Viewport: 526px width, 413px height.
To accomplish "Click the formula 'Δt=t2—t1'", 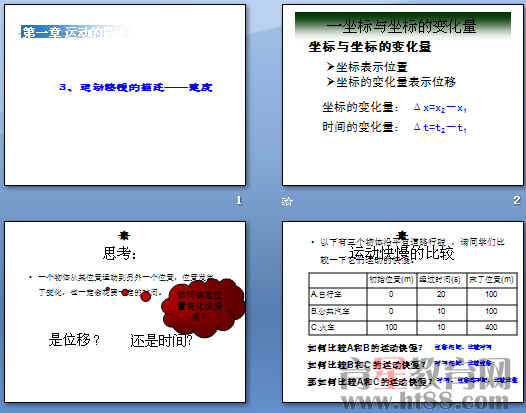I will 440,127.
